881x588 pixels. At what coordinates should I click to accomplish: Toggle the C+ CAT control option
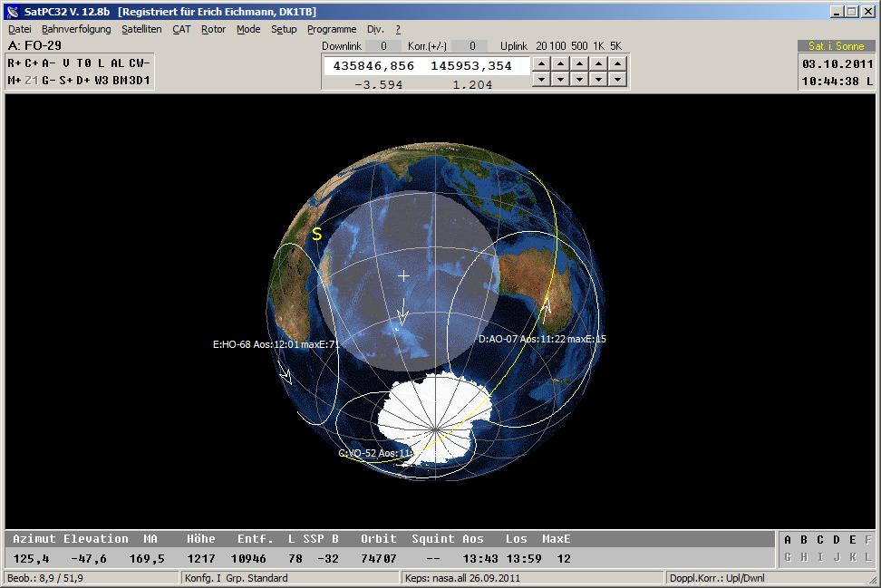pyautogui.click(x=31, y=63)
